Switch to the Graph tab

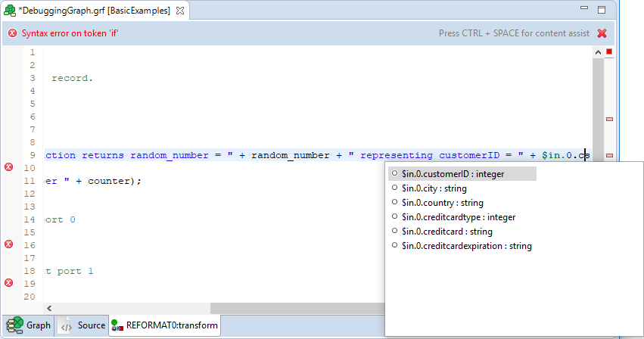[x=29, y=325]
